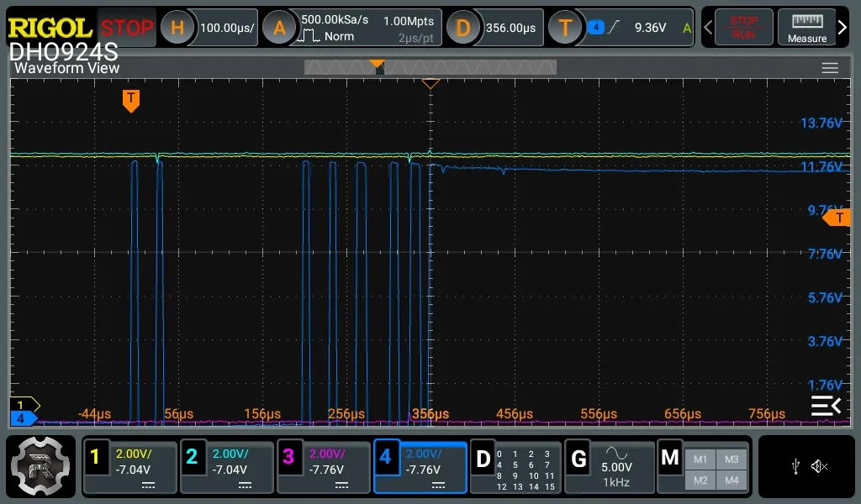Click the -44µs time axis label
The image size is (861, 504).
point(94,414)
